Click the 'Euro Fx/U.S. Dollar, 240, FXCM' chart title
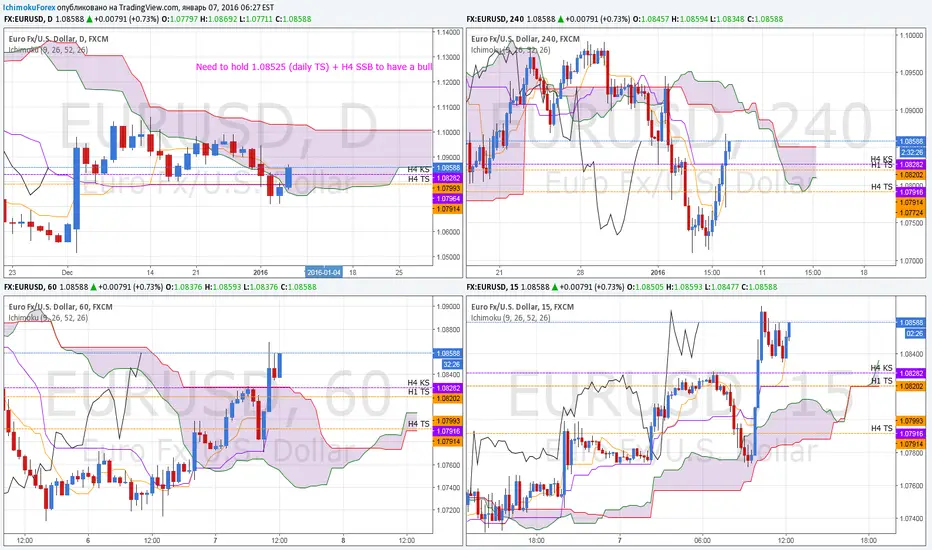 525,39
